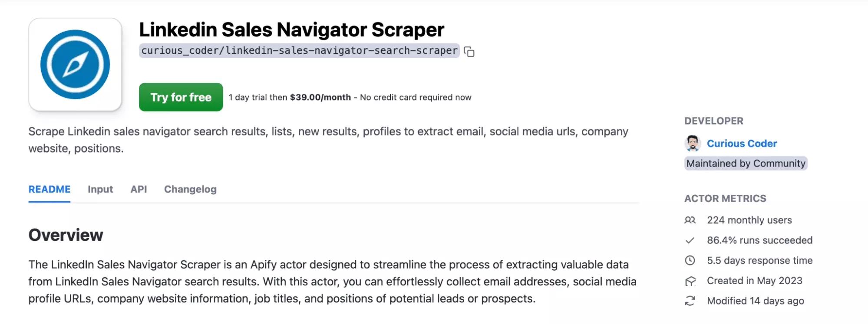The width and height of the screenshot is (868, 324).
Task: Click the created date box icon
Action: [x=690, y=281]
